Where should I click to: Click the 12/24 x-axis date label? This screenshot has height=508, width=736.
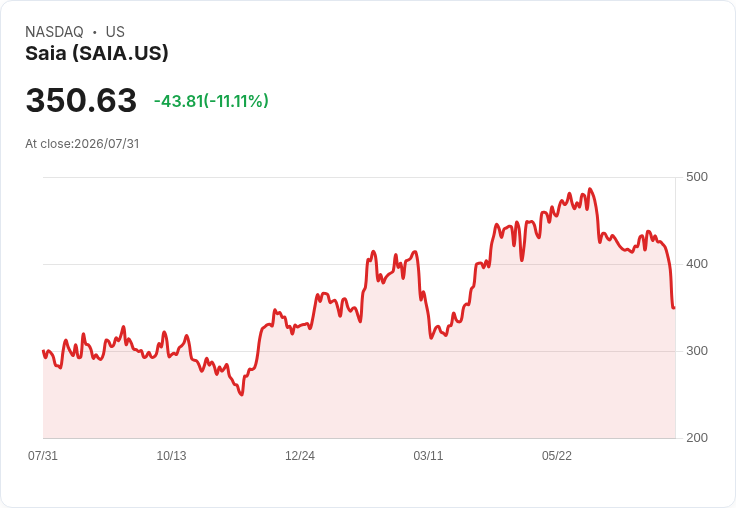[300, 455]
